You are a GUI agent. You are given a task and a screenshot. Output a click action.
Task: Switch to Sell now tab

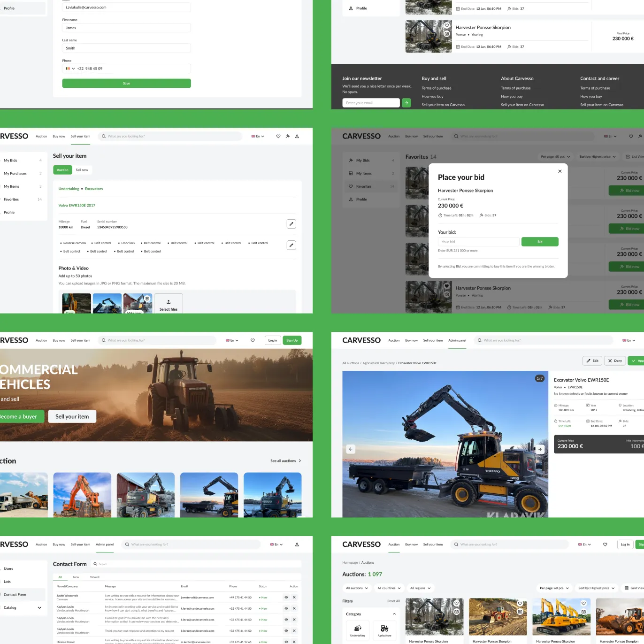[82, 170]
